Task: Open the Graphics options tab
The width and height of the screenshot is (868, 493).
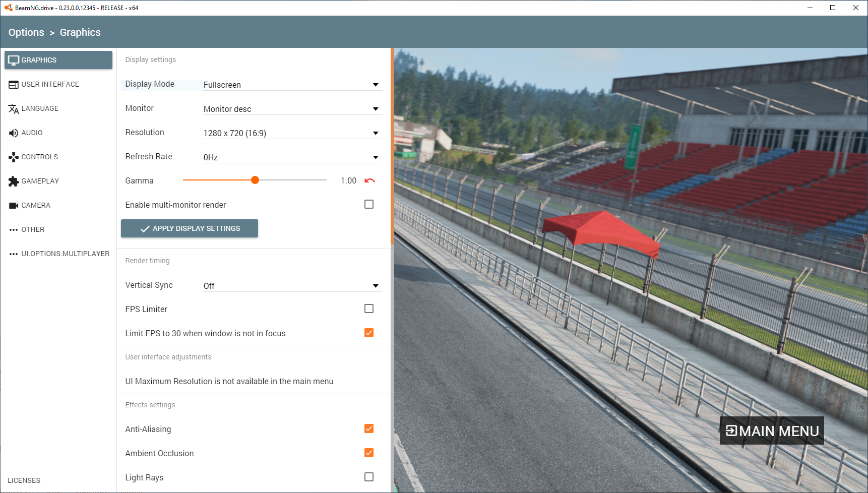Action: [58, 60]
